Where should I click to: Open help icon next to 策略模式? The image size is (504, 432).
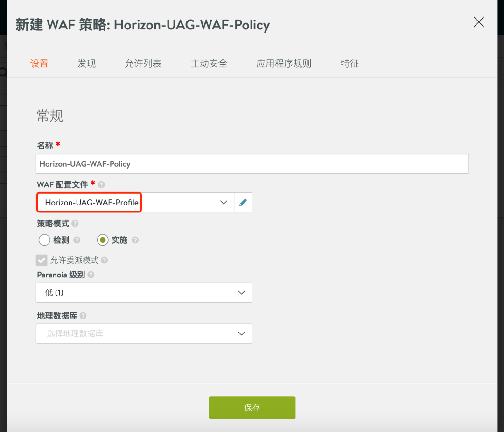(75, 223)
